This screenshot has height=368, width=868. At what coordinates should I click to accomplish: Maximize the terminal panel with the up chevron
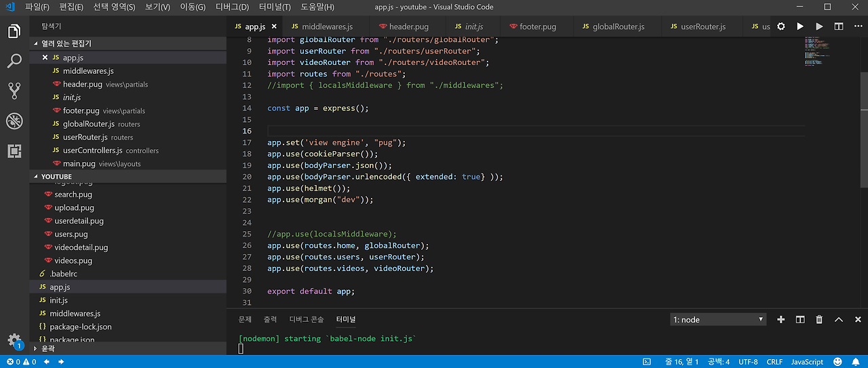pyautogui.click(x=839, y=319)
